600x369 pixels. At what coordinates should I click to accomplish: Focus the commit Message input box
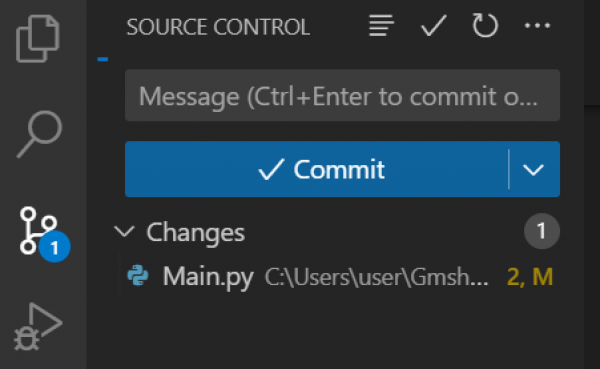point(342,95)
